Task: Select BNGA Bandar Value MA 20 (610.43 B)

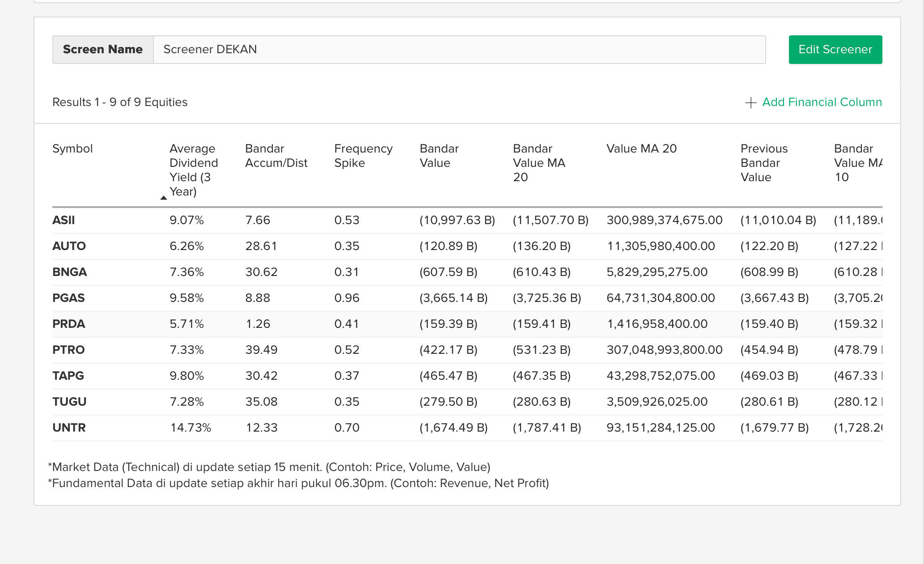Action: [x=542, y=272]
